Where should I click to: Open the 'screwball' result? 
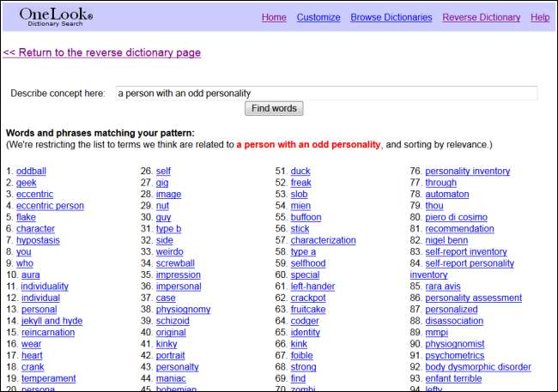pyautogui.click(x=175, y=263)
